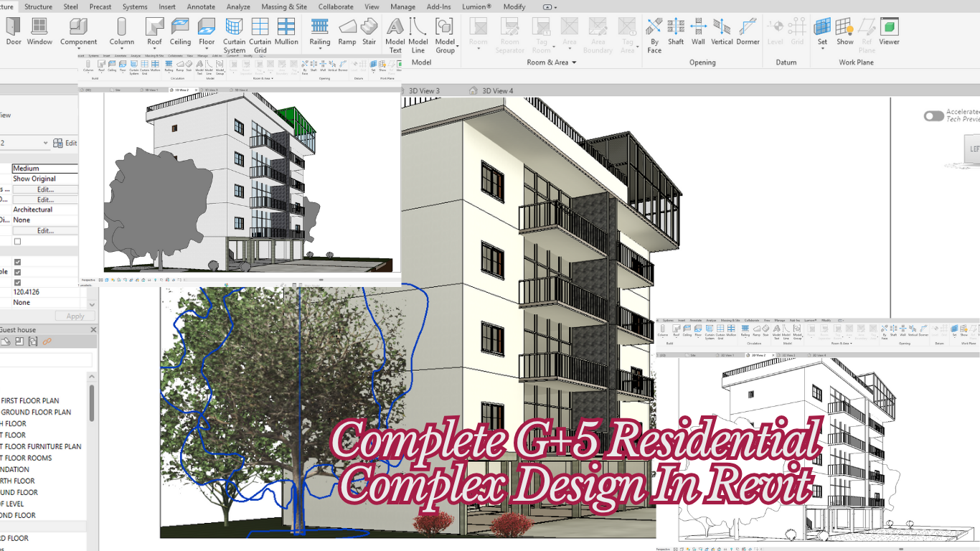
Task: Open the Annotate ribbon tab
Action: pos(201,6)
